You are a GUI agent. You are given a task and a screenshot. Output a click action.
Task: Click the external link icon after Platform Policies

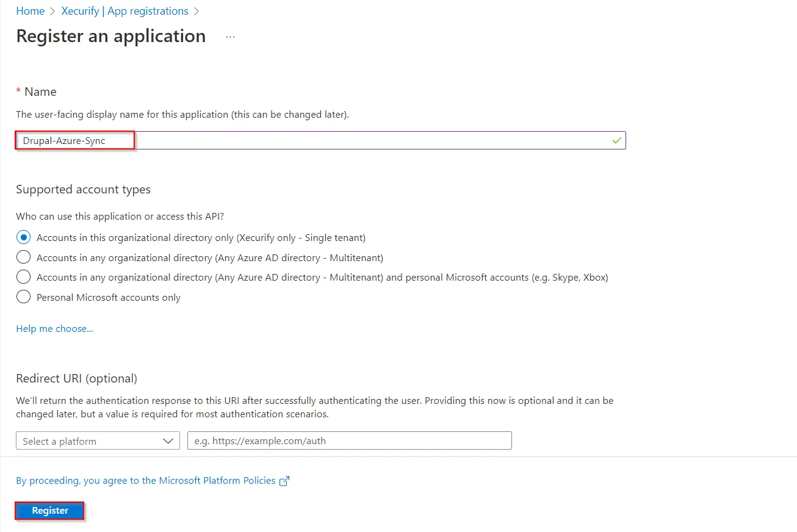[284, 481]
